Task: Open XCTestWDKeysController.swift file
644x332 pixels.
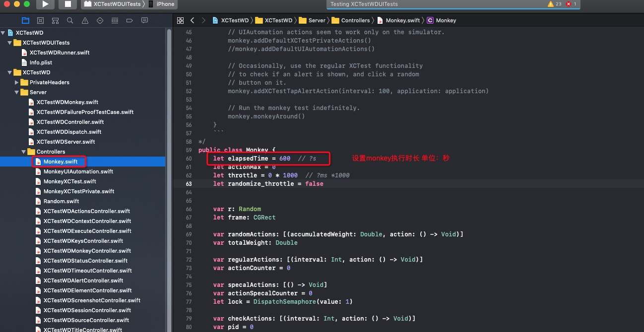Action: click(x=83, y=241)
